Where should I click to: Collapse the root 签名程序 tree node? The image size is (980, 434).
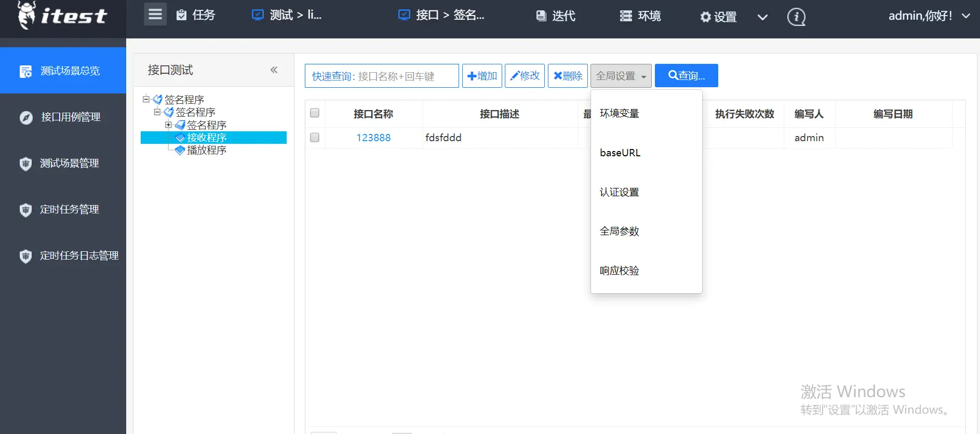(x=146, y=99)
